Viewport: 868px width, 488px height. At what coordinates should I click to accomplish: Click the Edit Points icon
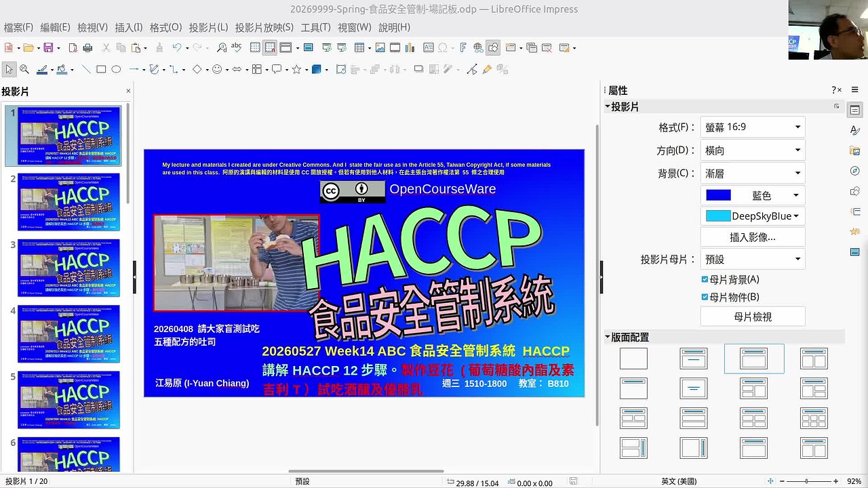(472, 69)
